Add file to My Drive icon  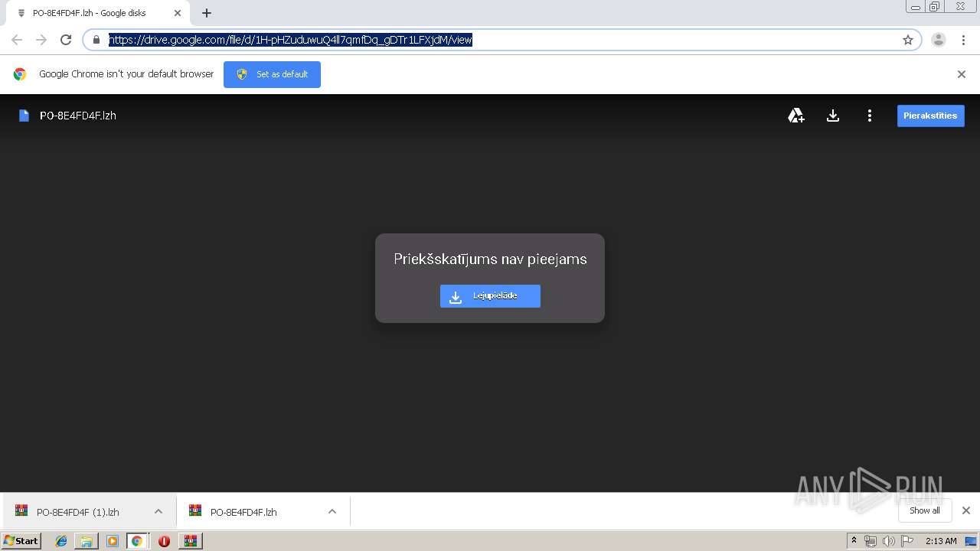point(796,116)
